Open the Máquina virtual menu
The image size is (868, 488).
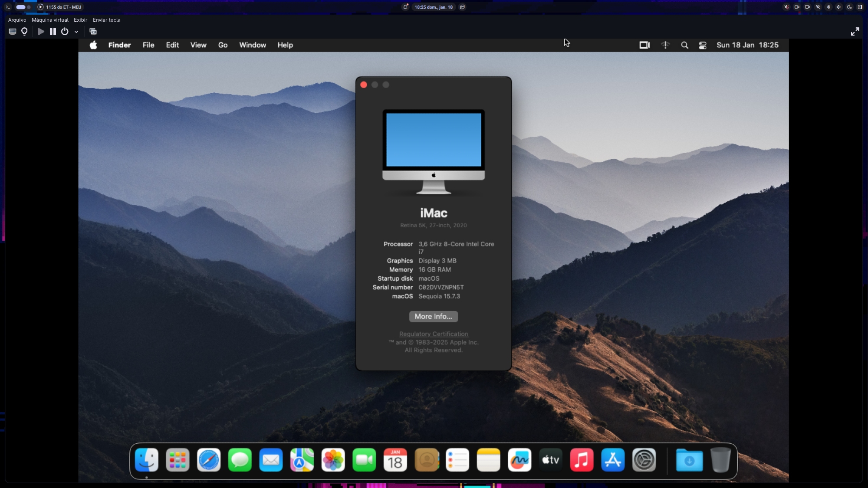coord(50,20)
